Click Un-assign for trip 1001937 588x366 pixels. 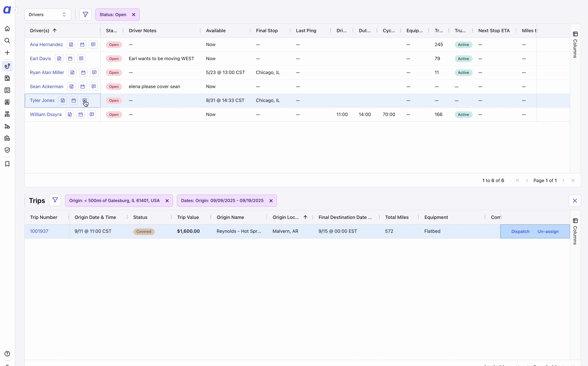pos(548,231)
